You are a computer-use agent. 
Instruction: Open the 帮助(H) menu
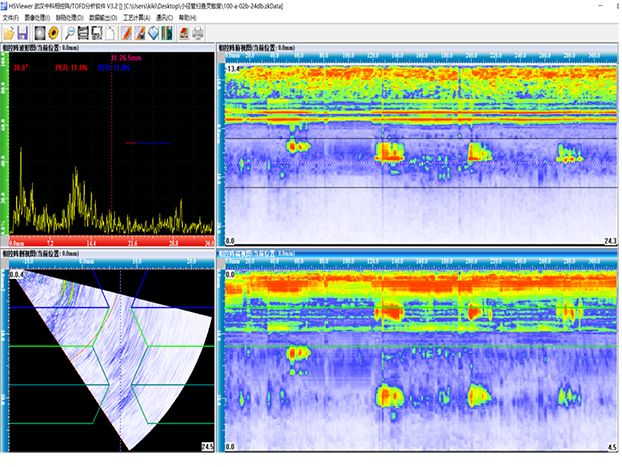(x=187, y=17)
